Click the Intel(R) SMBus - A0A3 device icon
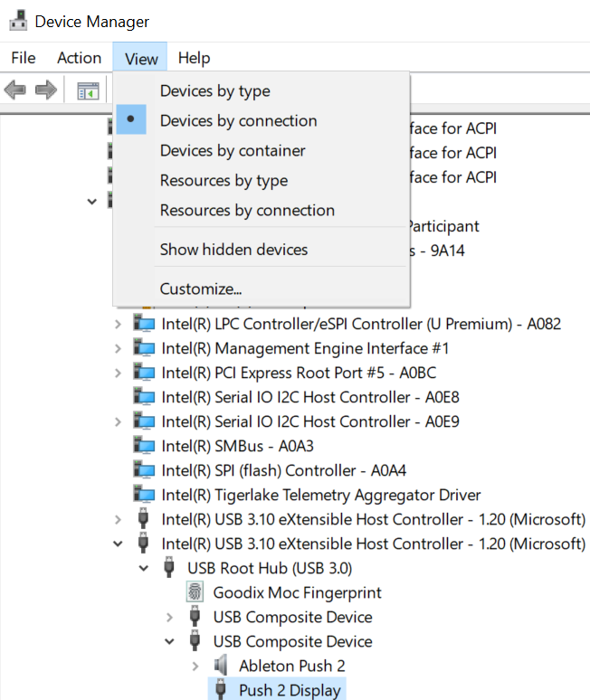Viewport: 590px width, 700px height. (x=143, y=446)
